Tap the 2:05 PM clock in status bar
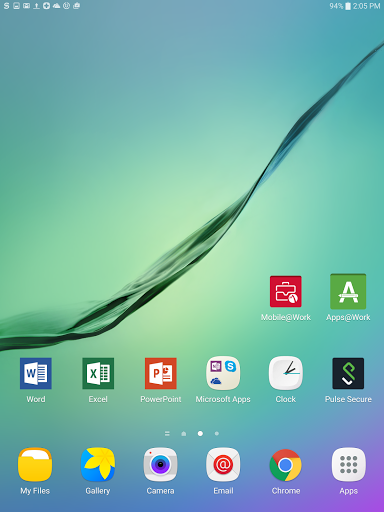Image resolution: width=384 pixels, height=512 pixels. [366, 6]
